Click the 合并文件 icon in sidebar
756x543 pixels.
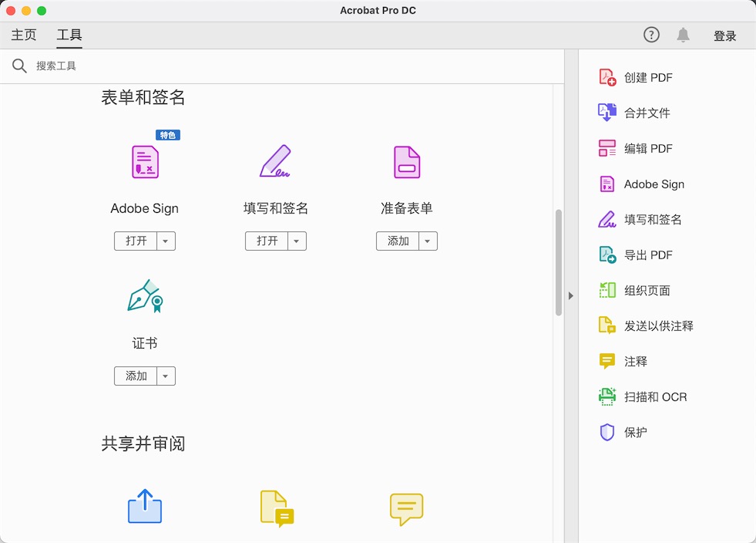[x=607, y=113]
